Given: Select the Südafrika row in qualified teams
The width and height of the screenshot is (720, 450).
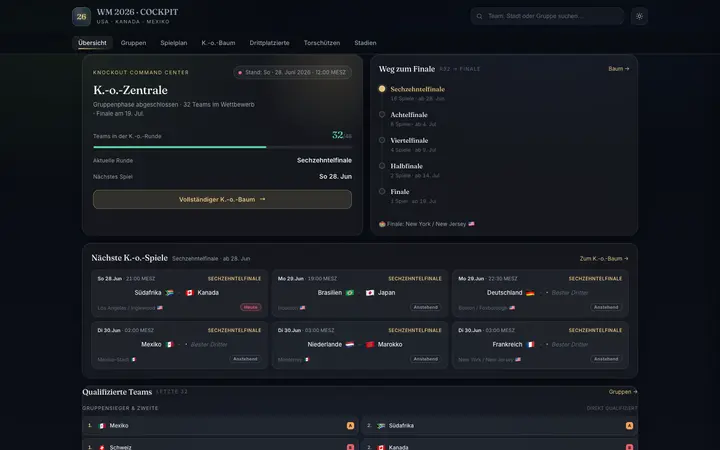Looking at the screenshot, I should [x=500, y=426].
